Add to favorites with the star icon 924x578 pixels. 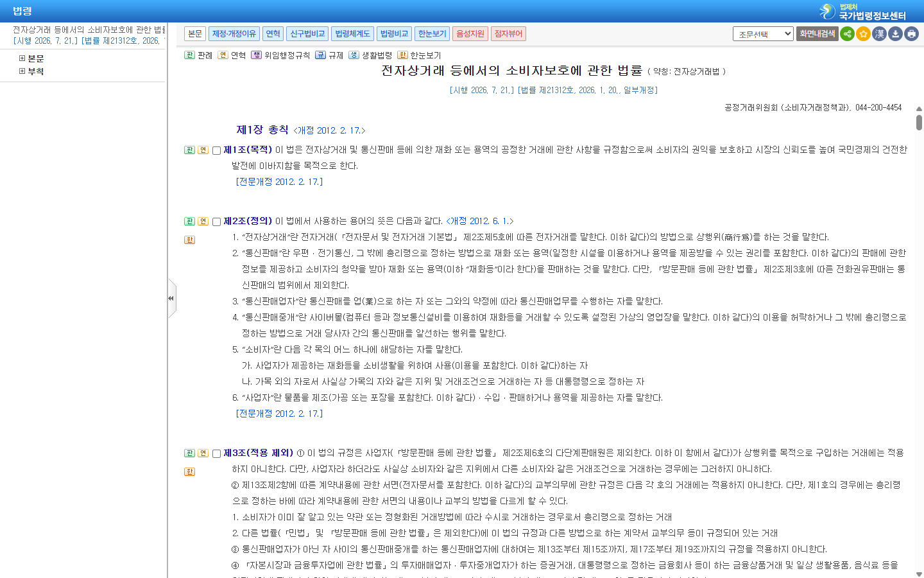tap(863, 34)
